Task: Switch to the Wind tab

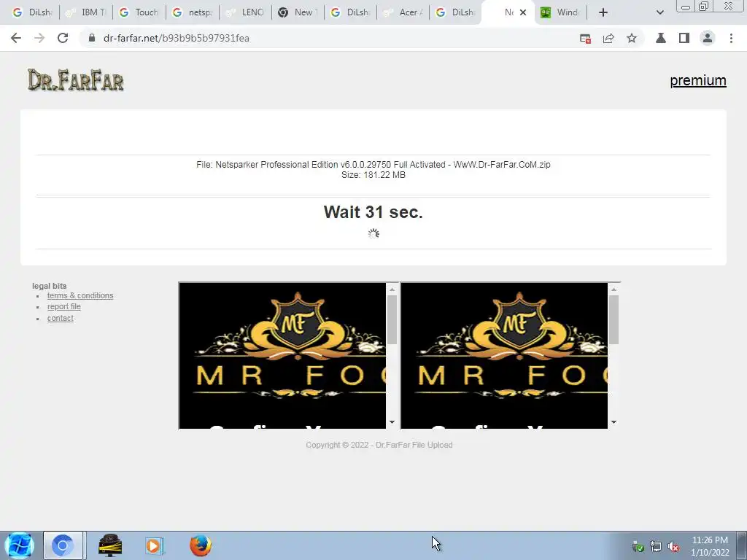Action: click(560, 12)
